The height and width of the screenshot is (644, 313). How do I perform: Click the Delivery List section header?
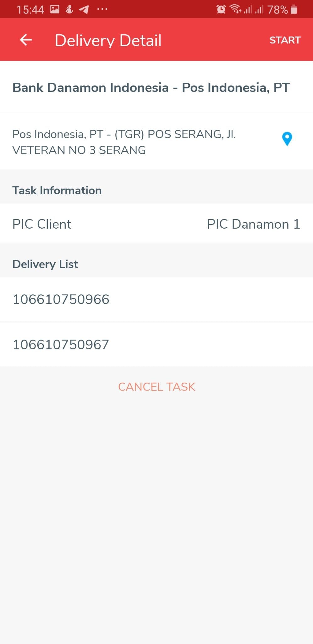click(x=45, y=264)
